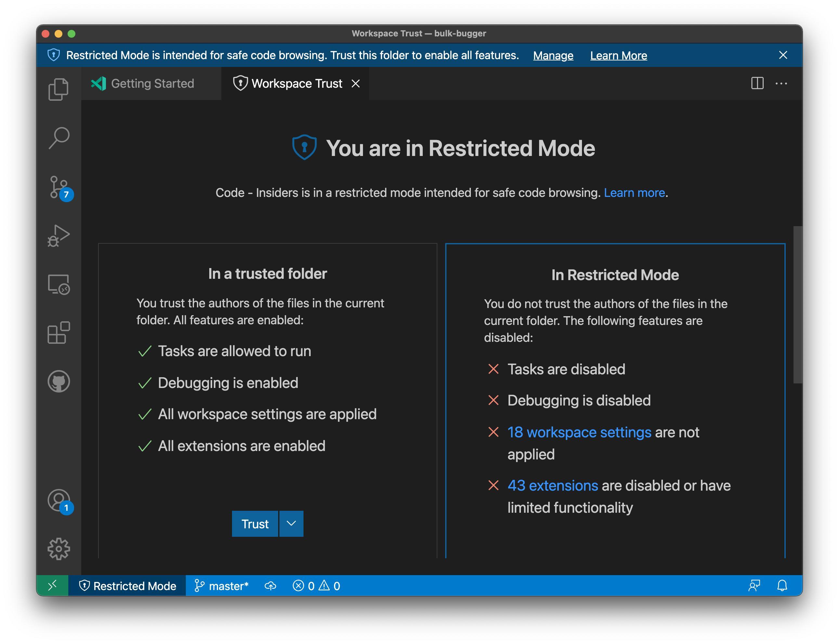
Task: Open the 43 extensions link
Action: 553,485
